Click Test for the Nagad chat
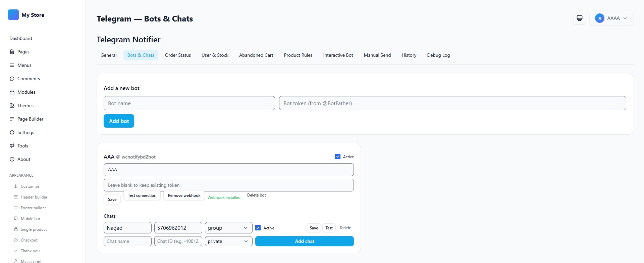The height and width of the screenshot is (263, 644). [329, 228]
